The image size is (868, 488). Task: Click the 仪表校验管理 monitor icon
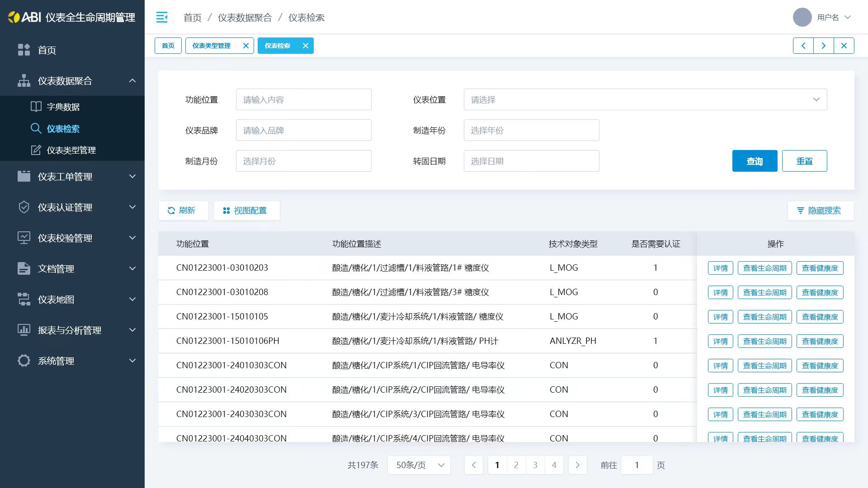[24, 238]
